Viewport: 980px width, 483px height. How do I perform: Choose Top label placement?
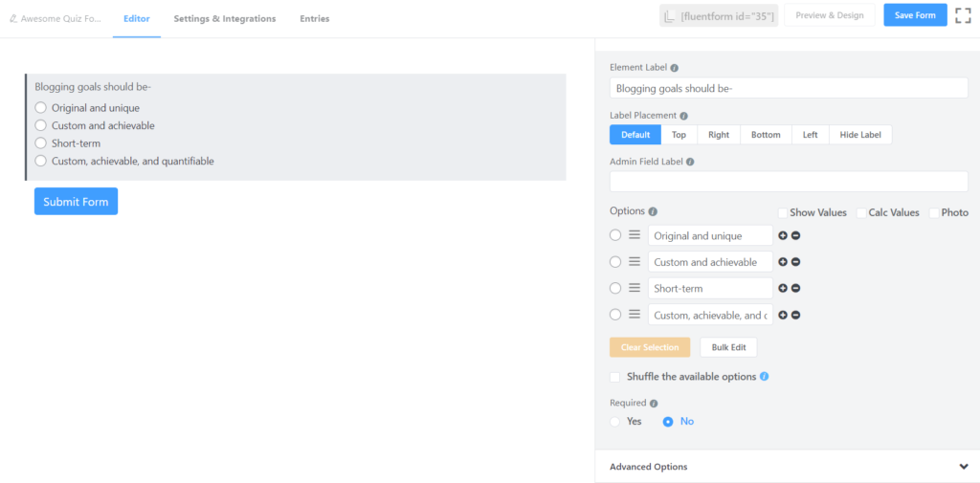[679, 134]
